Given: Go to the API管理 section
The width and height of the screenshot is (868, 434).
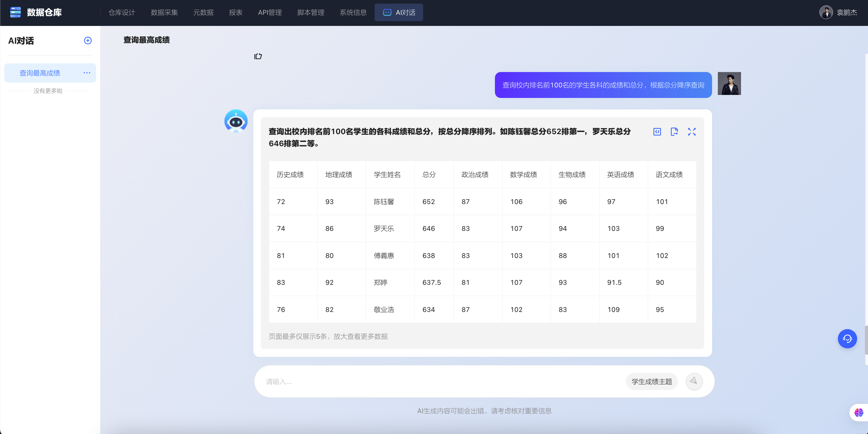Looking at the screenshot, I should coord(270,12).
